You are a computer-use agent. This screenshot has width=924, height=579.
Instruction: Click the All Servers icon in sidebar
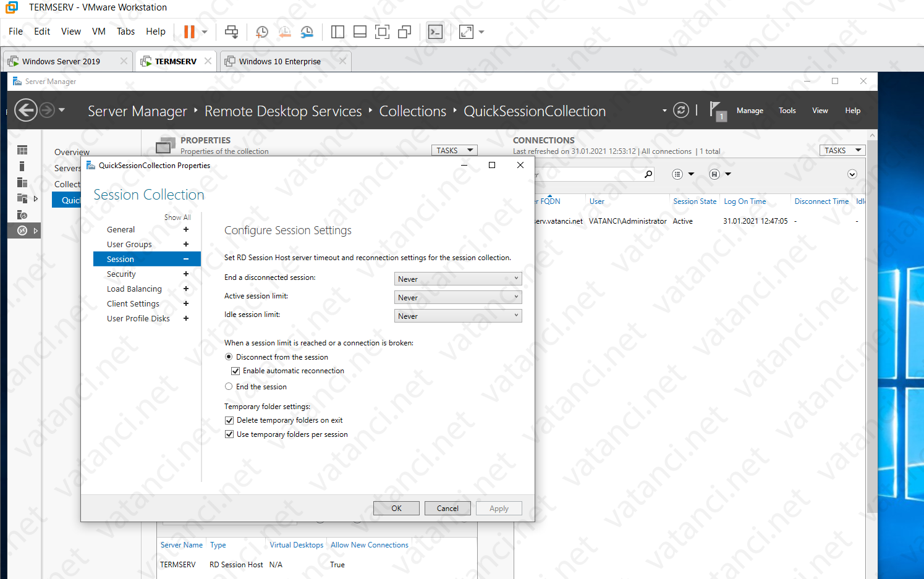tap(22, 182)
